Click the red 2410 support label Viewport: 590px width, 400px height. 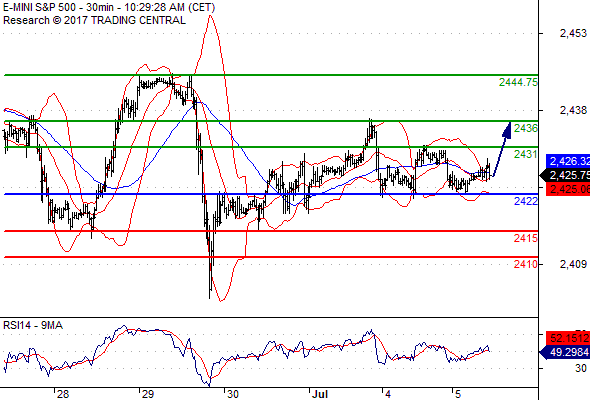pos(526,264)
